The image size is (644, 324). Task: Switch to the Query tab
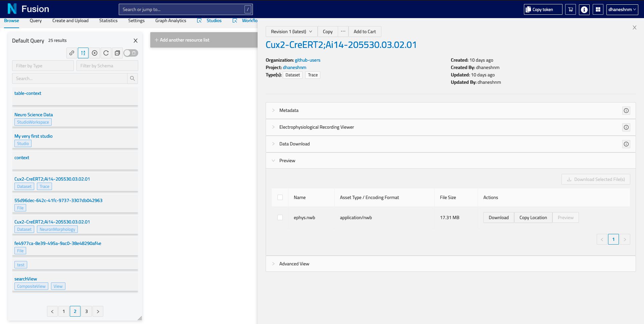36,21
